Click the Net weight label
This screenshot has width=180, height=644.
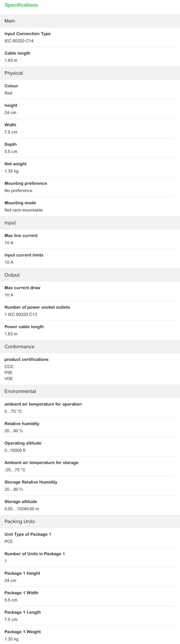tap(16, 164)
